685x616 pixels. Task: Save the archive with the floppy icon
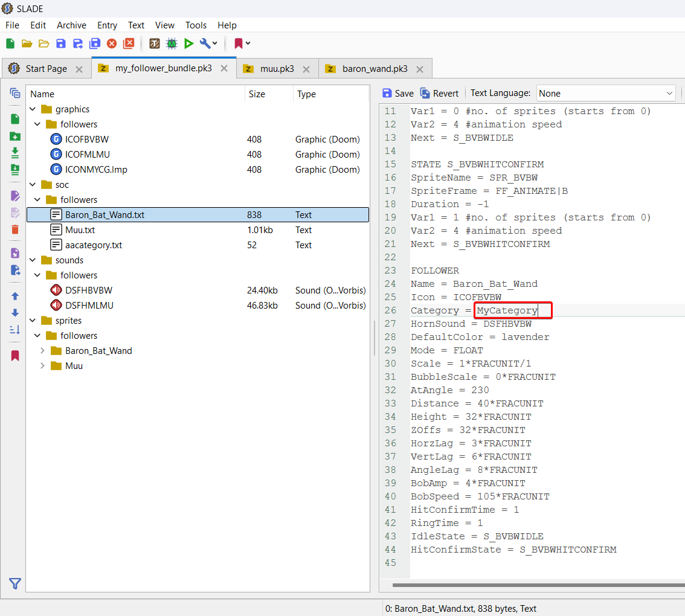tap(61, 43)
